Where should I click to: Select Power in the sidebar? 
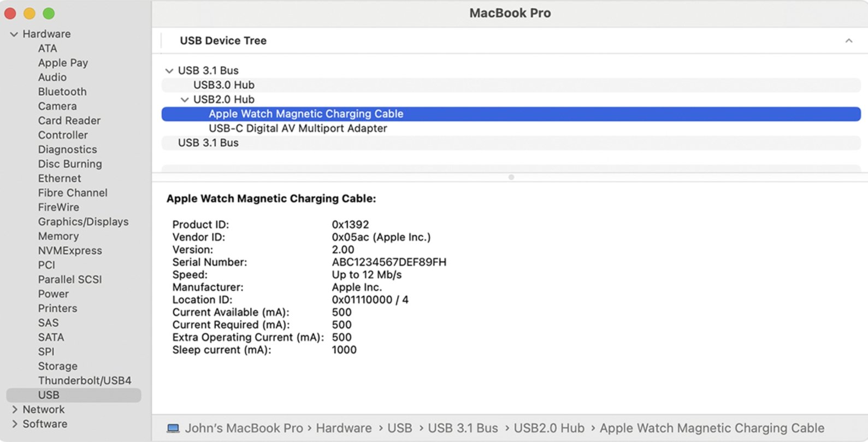point(54,294)
